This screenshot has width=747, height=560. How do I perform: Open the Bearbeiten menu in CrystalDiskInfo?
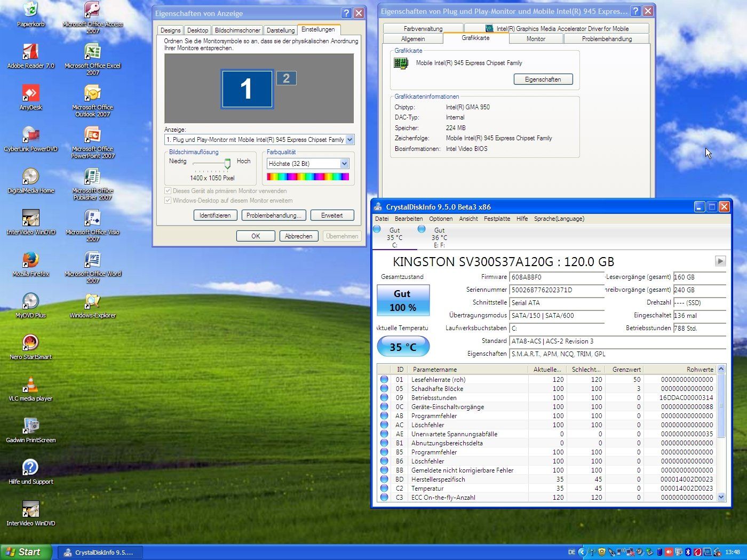click(x=409, y=219)
